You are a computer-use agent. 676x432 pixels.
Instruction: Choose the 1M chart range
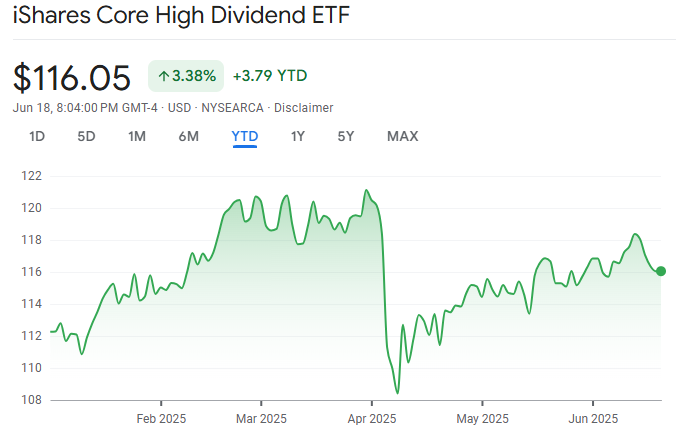click(x=137, y=137)
